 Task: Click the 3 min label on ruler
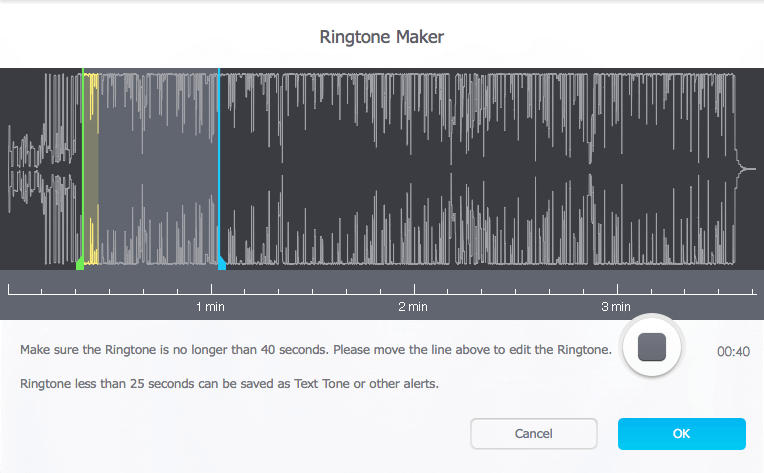[615, 307]
